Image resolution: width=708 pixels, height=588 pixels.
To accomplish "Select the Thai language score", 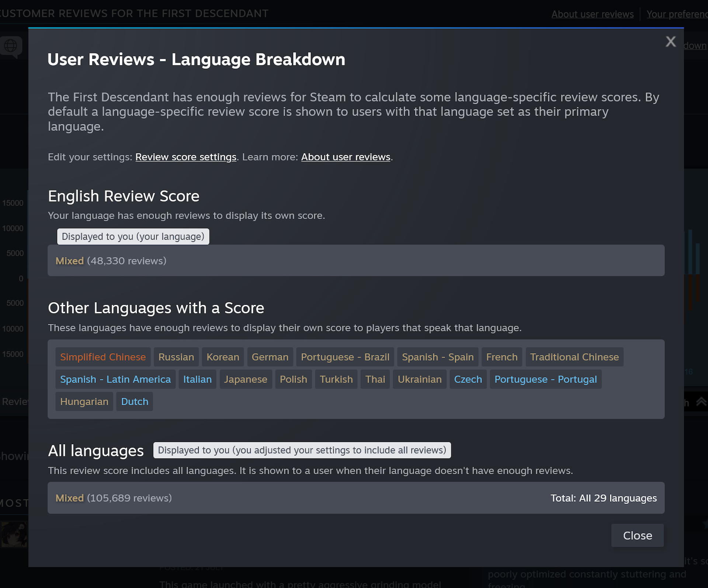I will (375, 379).
